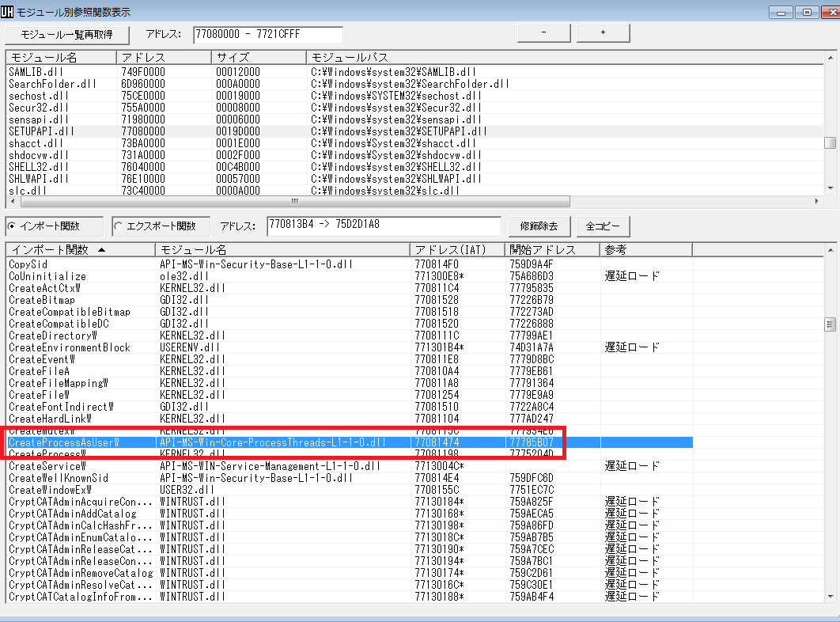
Task: Select the CreateCompatibleBitmap import row
Action: tap(350, 312)
